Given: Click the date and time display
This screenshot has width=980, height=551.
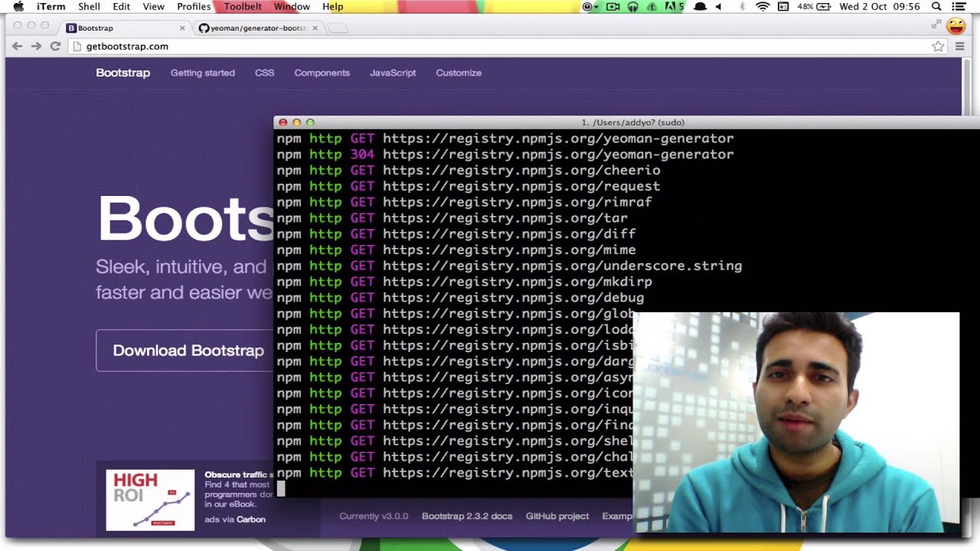Looking at the screenshot, I should [880, 6].
